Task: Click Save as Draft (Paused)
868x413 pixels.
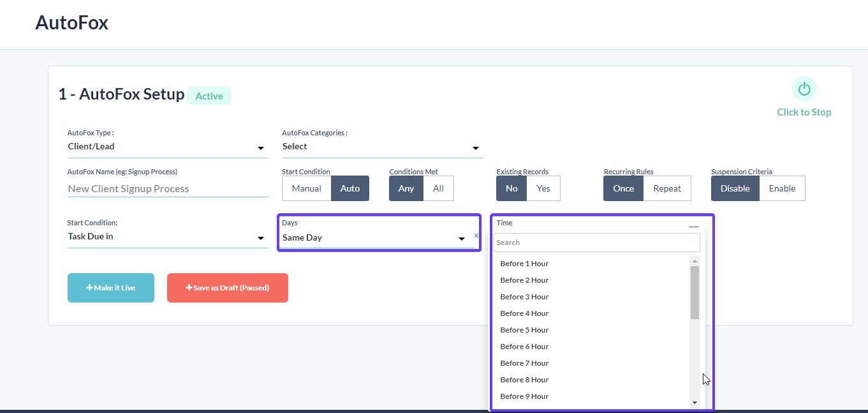Action: (x=227, y=287)
